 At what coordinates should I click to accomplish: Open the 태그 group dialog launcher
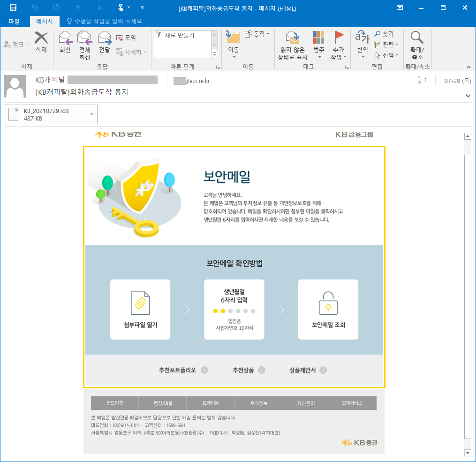click(347, 67)
